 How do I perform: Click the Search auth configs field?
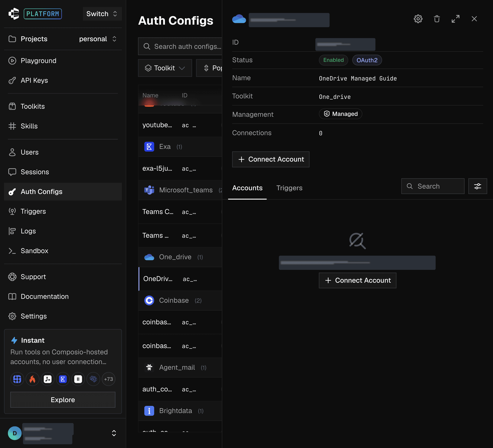coord(180,46)
